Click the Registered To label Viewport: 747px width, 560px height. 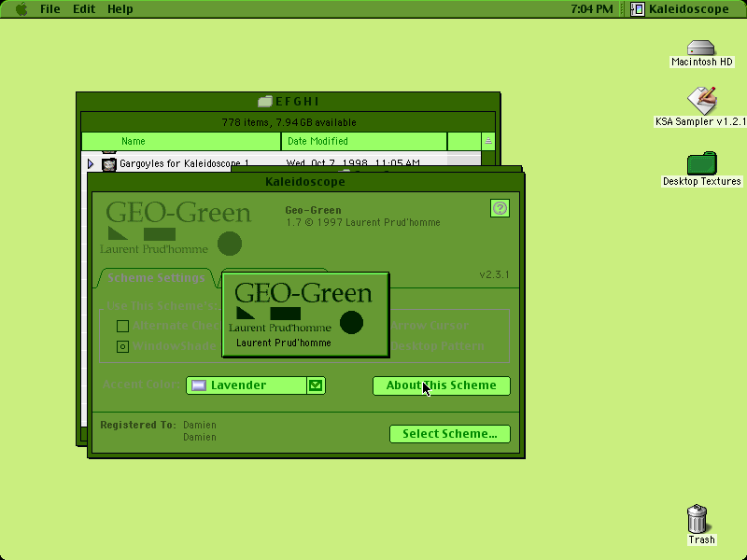(x=138, y=425)
